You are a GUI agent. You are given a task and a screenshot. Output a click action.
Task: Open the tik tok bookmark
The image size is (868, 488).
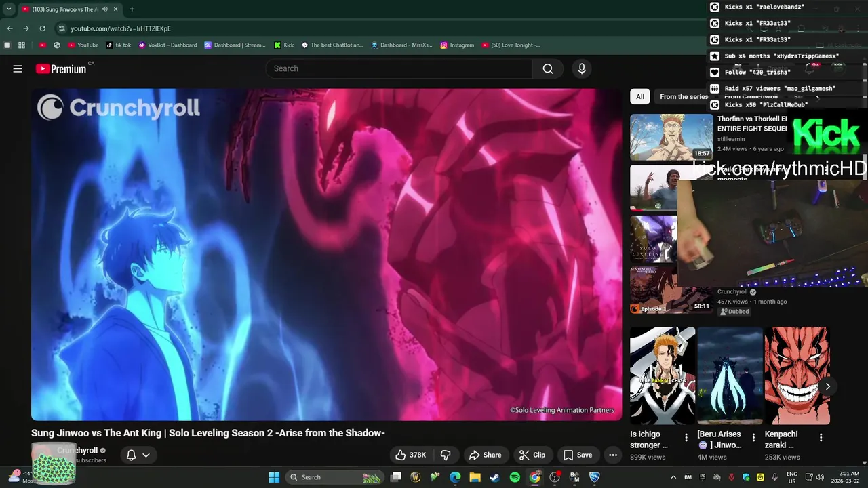[119, 45]
